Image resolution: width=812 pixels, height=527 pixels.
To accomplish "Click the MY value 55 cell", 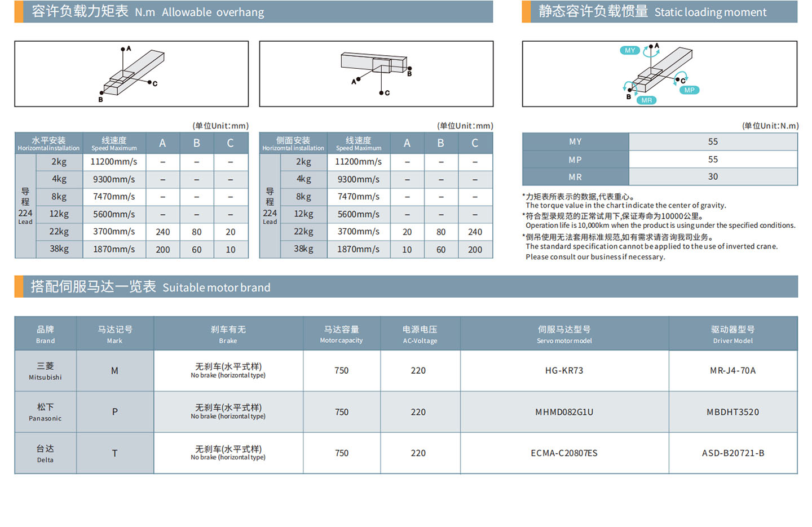I will [713, 142].
